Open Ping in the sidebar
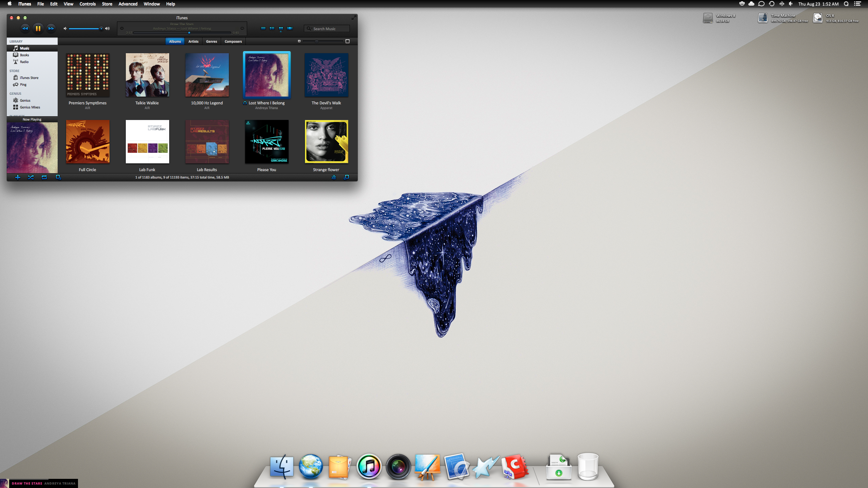Screen dimensions: 868x488 click(x=32, y=84)
